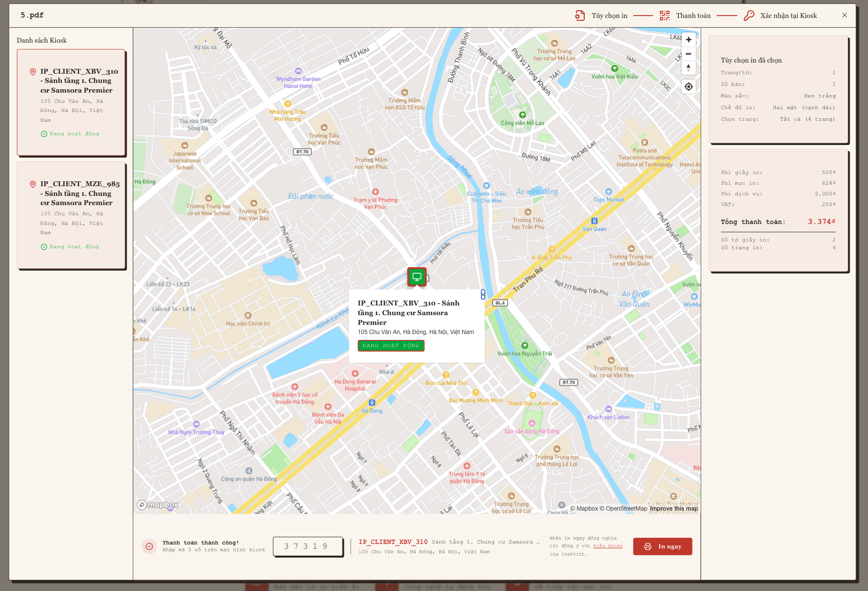
Task: Open the Improve this map link
Action: click(674, 509)
